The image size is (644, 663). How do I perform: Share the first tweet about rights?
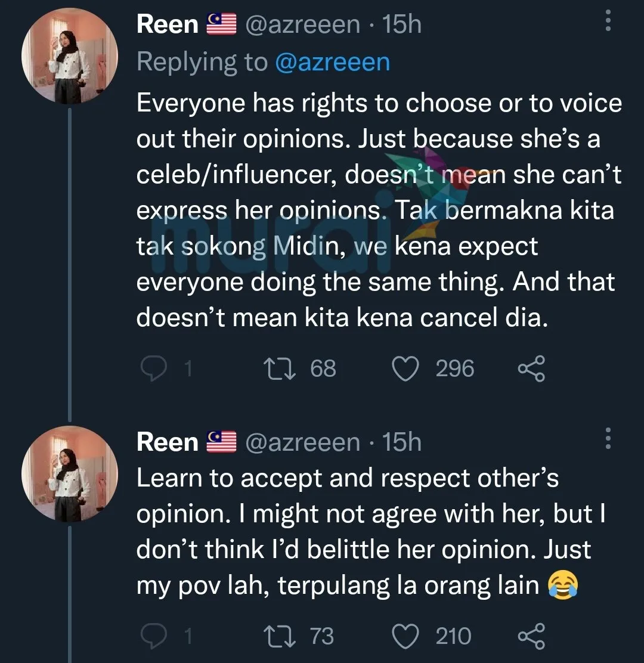pos(531,368)
